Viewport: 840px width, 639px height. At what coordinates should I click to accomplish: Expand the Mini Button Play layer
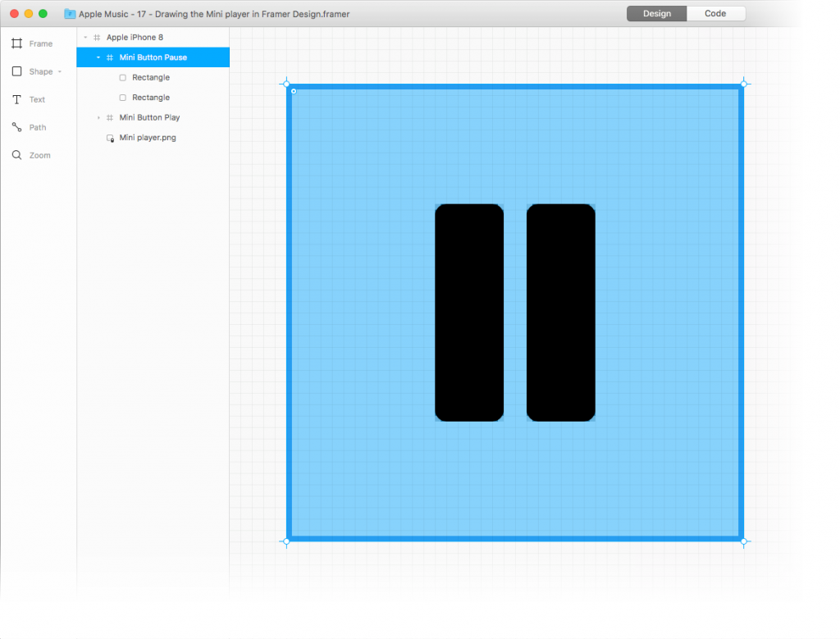point(98,117)
